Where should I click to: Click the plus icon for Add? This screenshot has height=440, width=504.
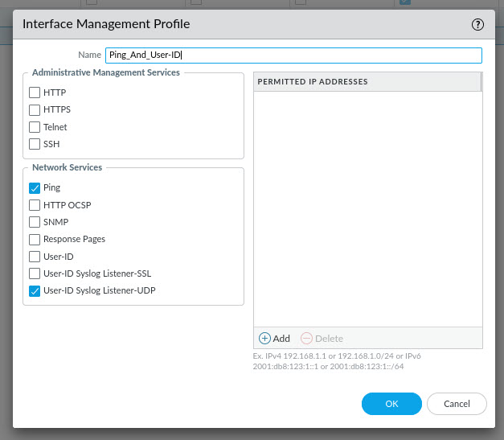tap(264, 339)
